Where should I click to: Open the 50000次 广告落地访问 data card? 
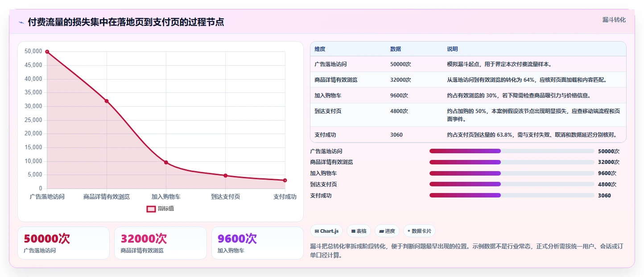(63, 243)
